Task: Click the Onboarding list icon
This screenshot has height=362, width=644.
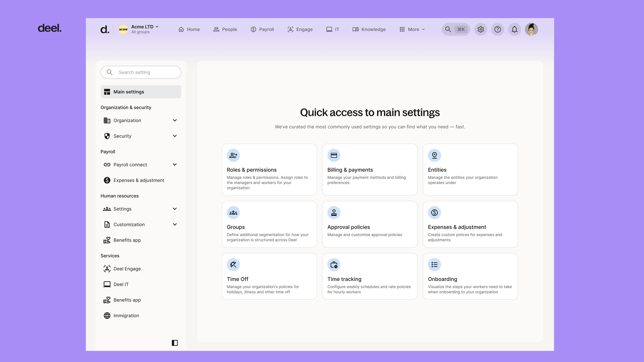Action: click(x=434, y=265)
